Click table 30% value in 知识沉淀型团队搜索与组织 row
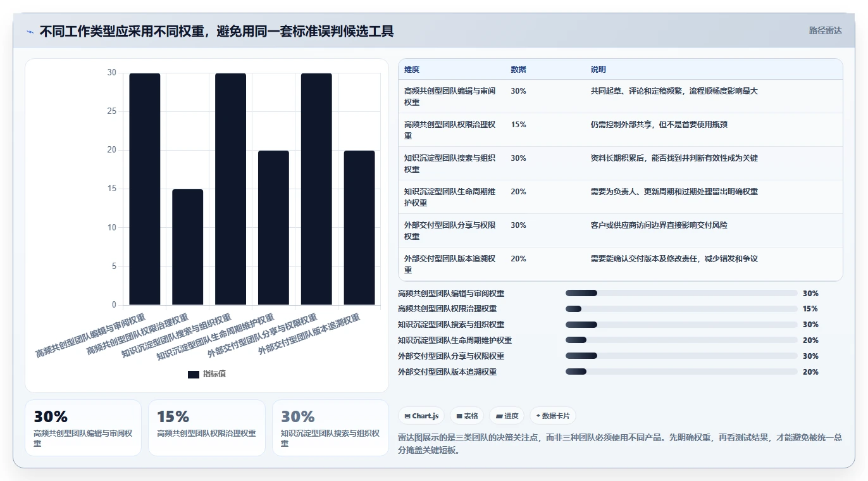The image size is (868, 481). click(518, 158)
